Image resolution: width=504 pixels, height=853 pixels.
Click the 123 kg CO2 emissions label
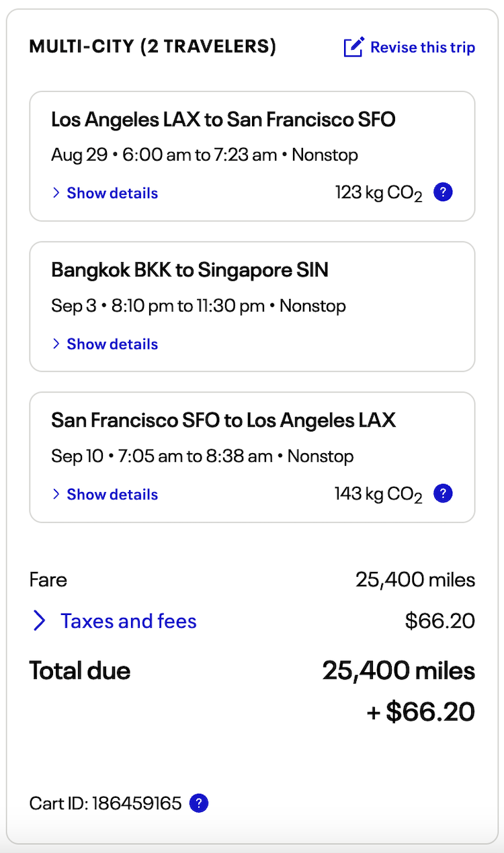coord(378,194)
